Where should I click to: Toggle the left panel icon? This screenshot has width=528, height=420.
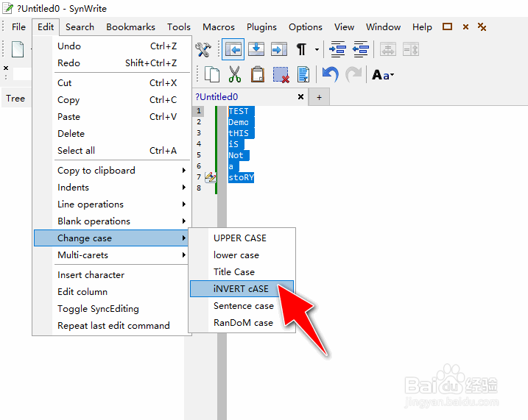[233, 50]
